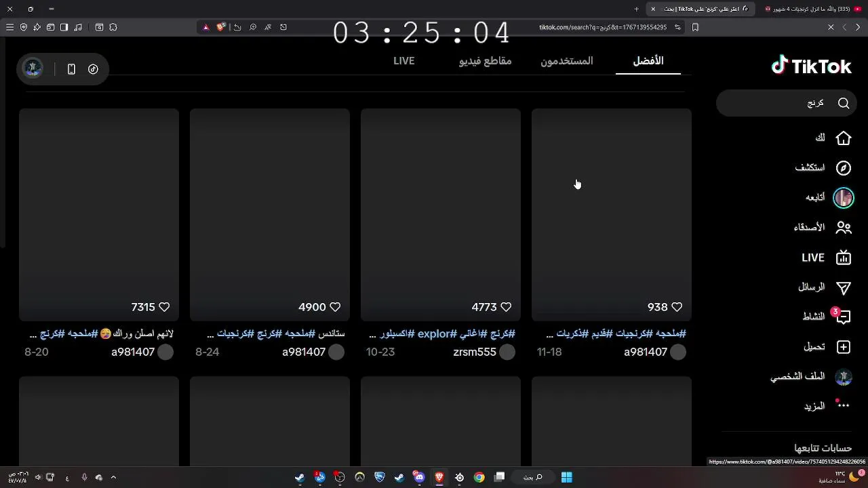Screen dimensions: 868x488
Task: Open the video thumbnail with 7315 likes
Action: [99, 214]
